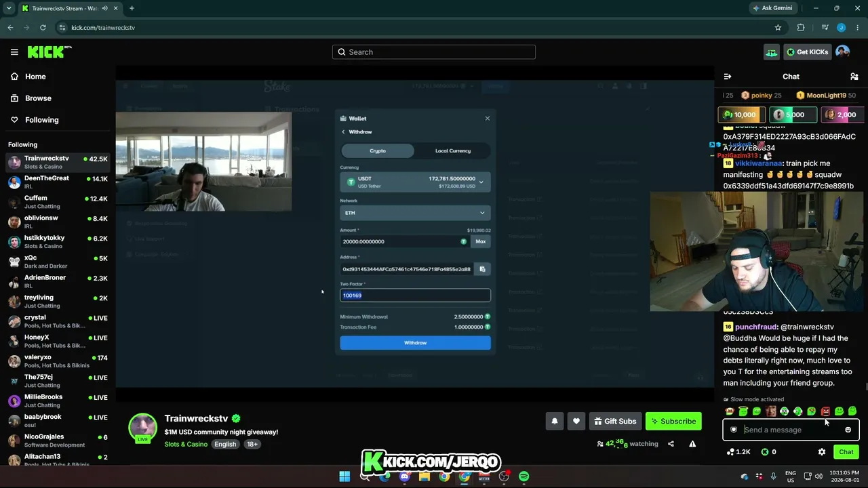868x488 pixels.
Task: Open xQc channel from Following list
Action: tap(58, 262)
